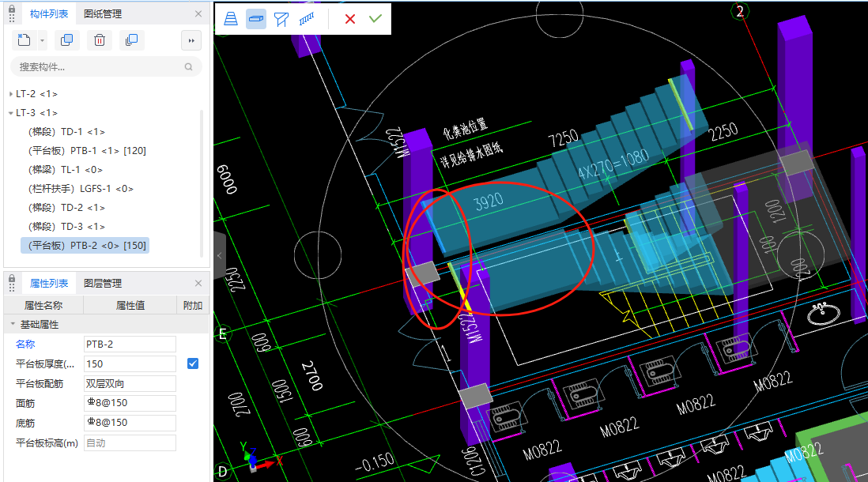Click the 附加 column header
The height and width of the screenshot is (482, 868).
(193, 306)
